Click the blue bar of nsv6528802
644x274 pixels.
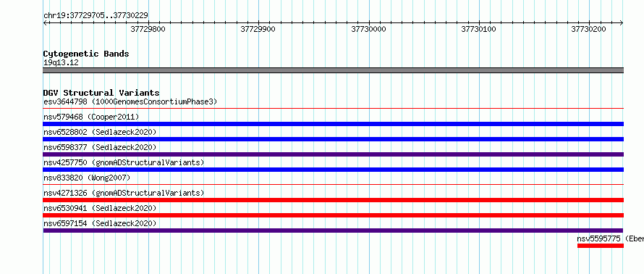(334, 139)
